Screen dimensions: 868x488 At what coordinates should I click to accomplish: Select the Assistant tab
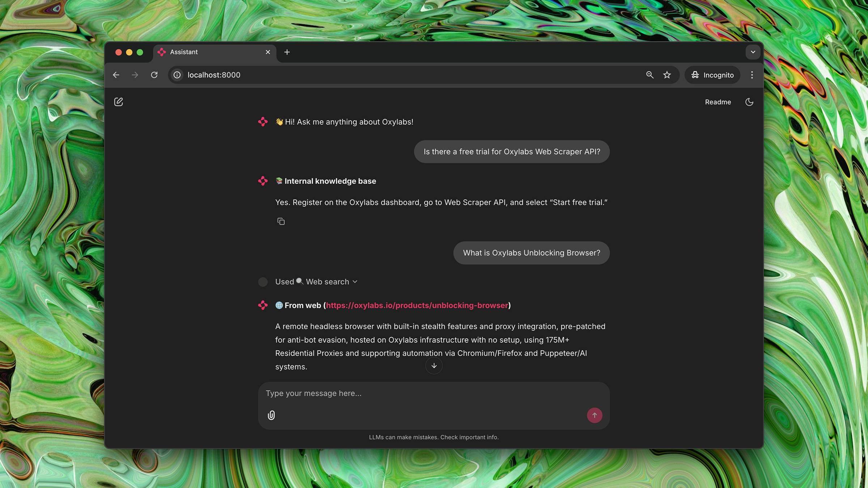click(210, 52)
